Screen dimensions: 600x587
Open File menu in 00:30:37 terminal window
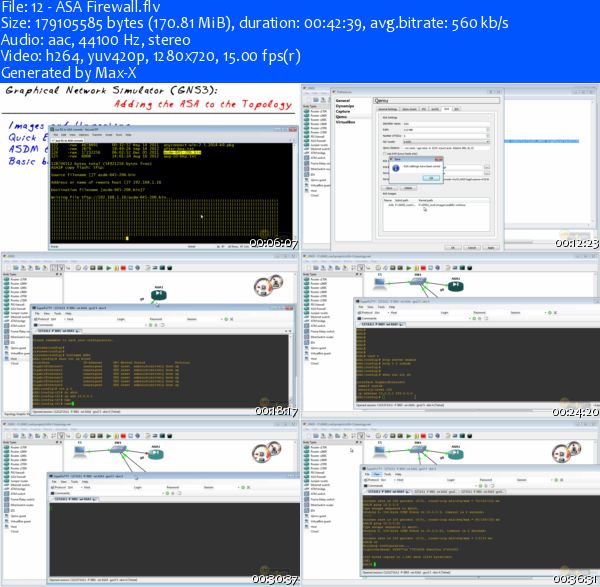54,481
